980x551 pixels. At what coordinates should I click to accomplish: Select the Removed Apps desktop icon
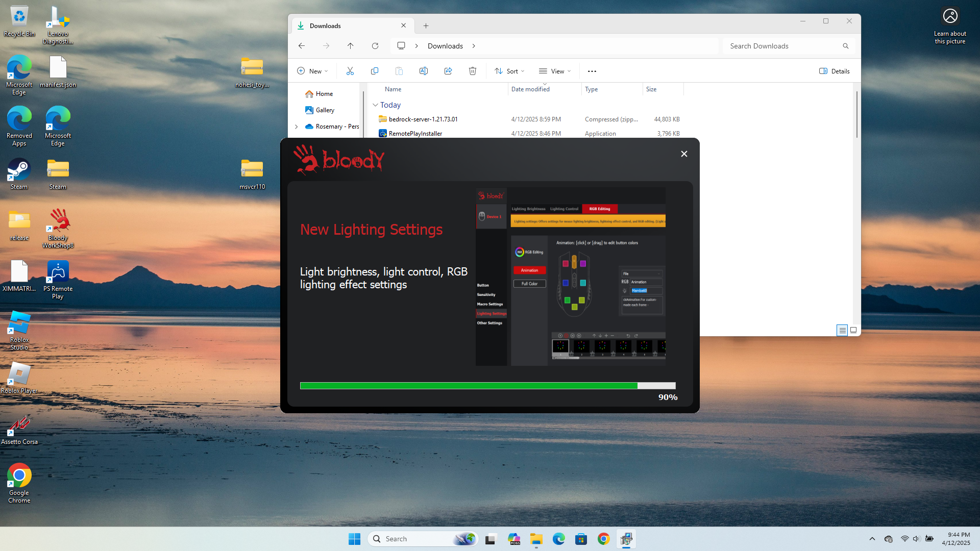pyautogui.click(x=19, y=127)
